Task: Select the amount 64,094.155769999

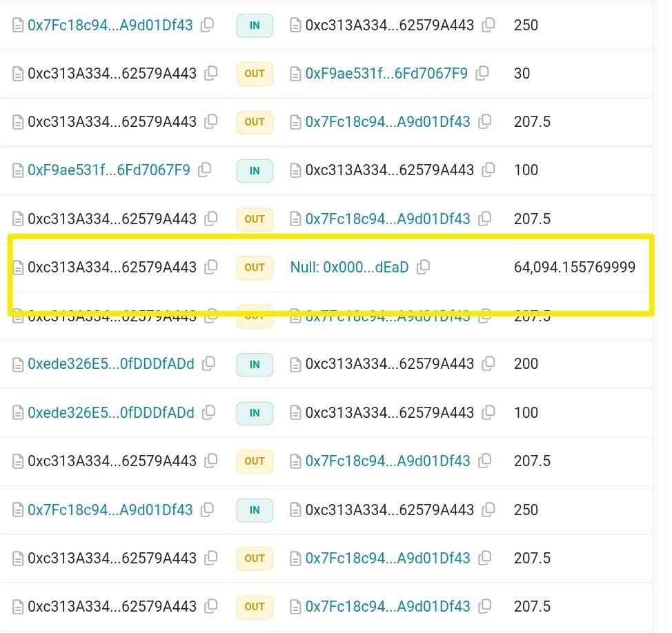Action: pos(574,268)
